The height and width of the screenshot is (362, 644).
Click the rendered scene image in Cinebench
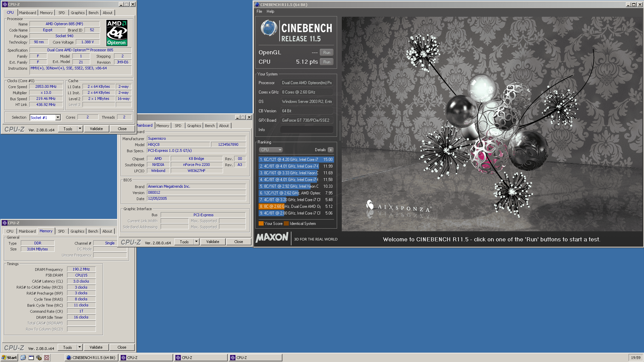[492, 124]
